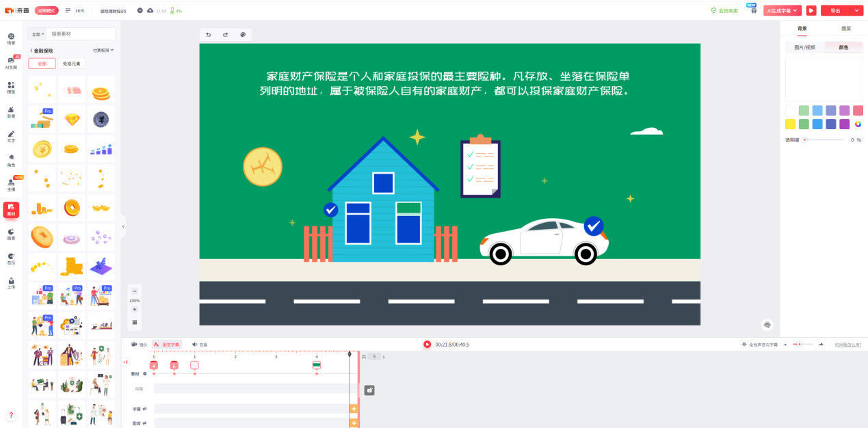This screenshot has width=868, height=428.
Task: Open the 全部 category dropdown beside search
Action: click(x=37, y=34)
